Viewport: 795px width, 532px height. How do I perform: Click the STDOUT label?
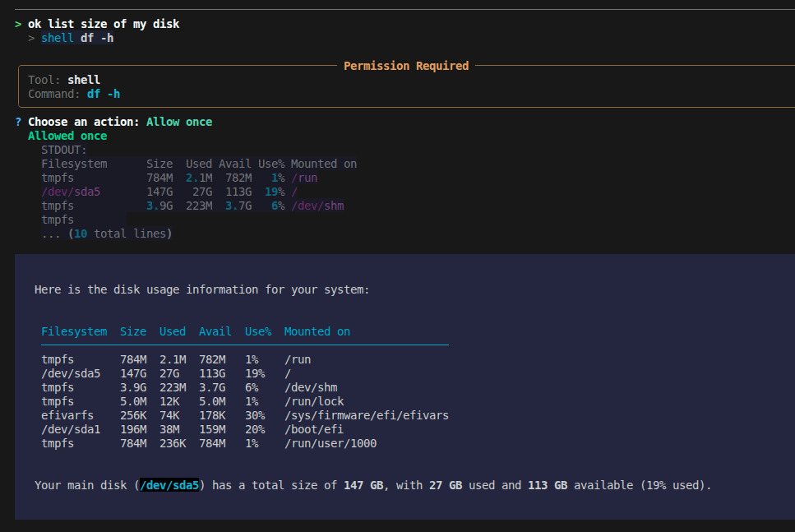(64, 150)
